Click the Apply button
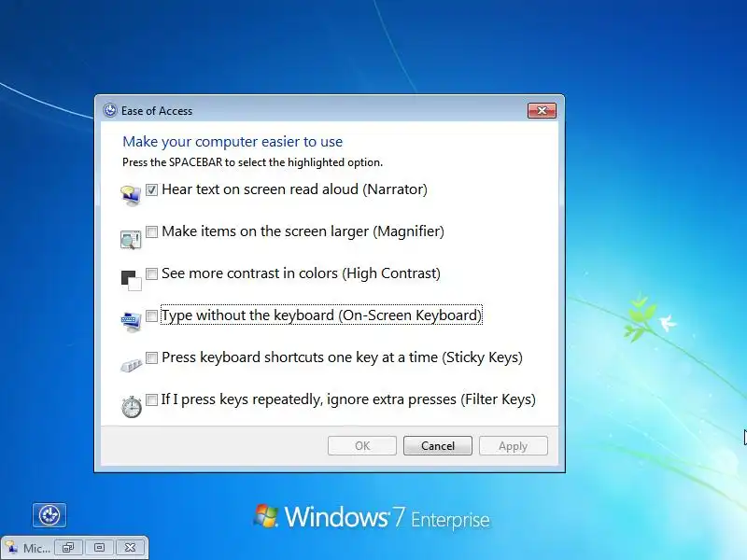The width and height of the screenshot is (747, 560). click(x=513, y=446)
